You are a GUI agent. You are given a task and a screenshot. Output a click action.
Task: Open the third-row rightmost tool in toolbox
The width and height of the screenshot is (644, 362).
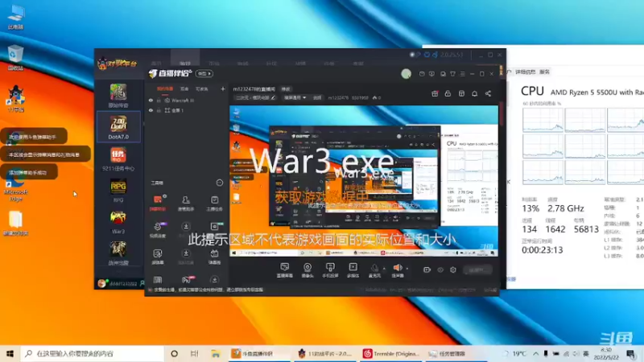pos(214,256)
